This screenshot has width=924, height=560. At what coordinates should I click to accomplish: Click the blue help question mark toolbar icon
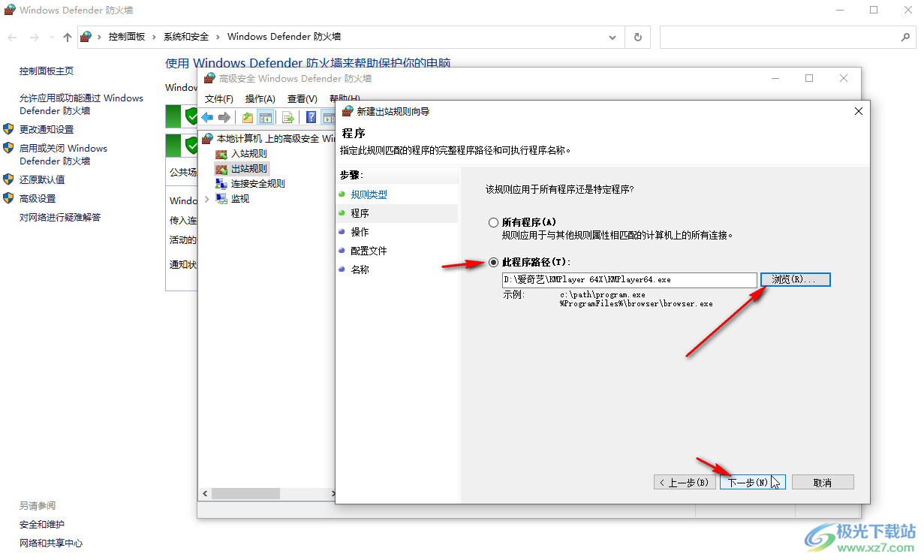[x=311, y=117]
